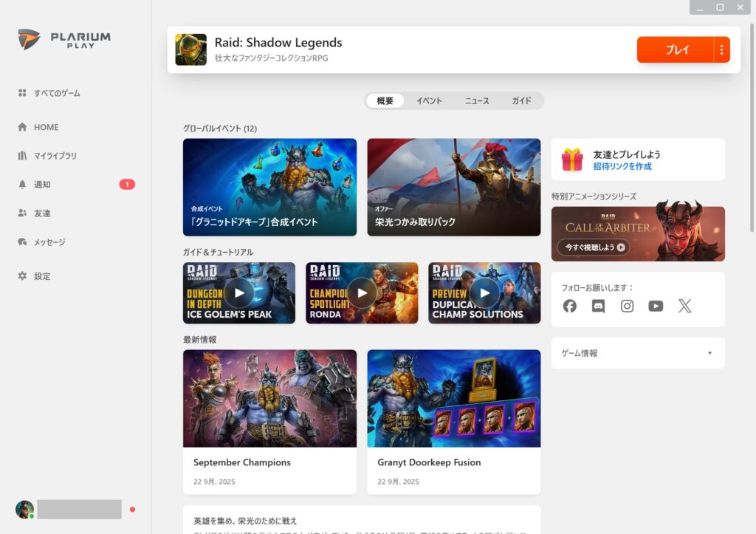This screenshot has width=756, height=534.
Task: Open the ガイド tab
Action: (x=521, y=101)
